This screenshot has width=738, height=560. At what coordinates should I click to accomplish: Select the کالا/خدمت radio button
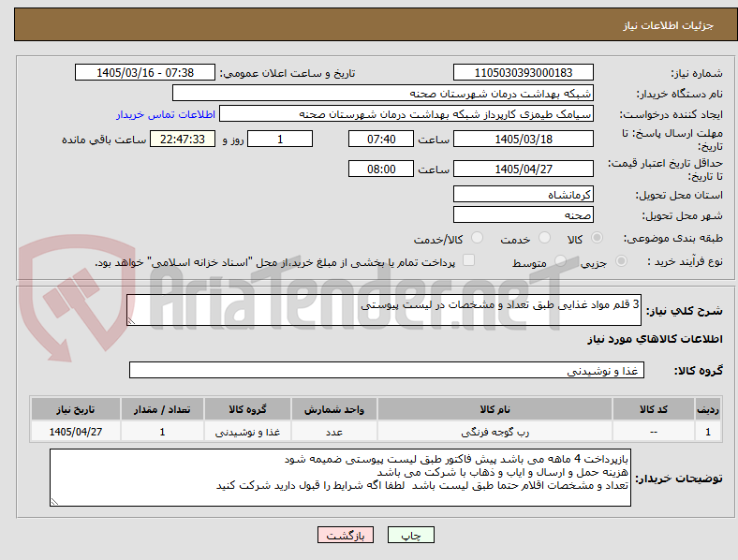(478, 238)
